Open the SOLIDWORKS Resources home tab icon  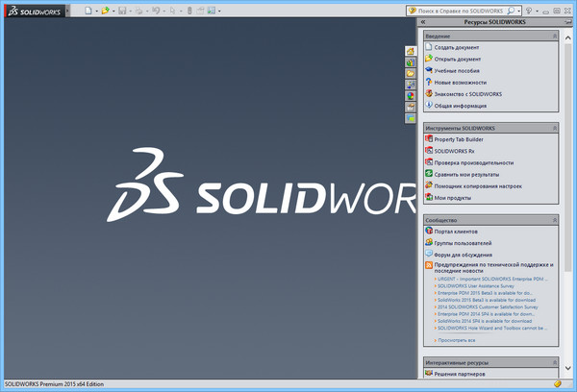click(411, 51)
